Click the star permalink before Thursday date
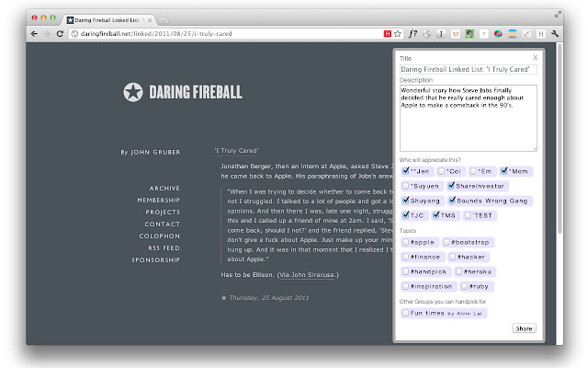Screen dimensions: 588x368 click(x=224, y=298)
